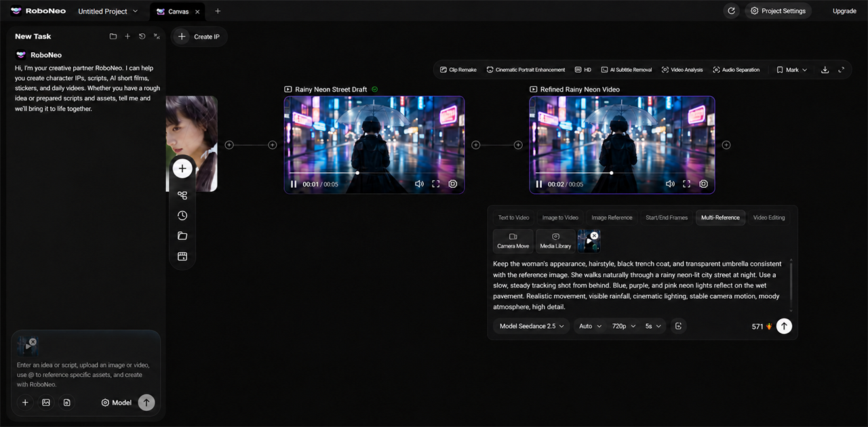The width and height of the screenshot is (868, 427).
Task: Collapse the New Task chat panel
Action: (x=157, y=37)
